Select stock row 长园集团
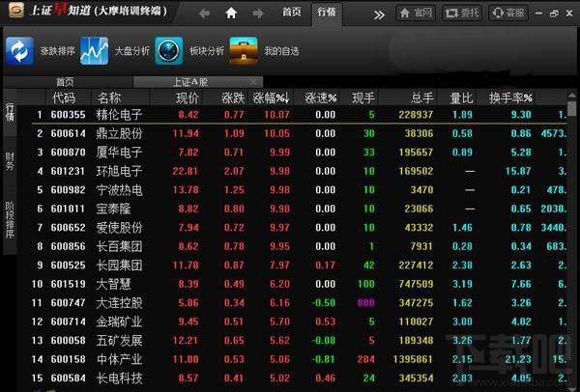Image resolution: width=580 pixels, height=392 pixels. pos(299,266)
